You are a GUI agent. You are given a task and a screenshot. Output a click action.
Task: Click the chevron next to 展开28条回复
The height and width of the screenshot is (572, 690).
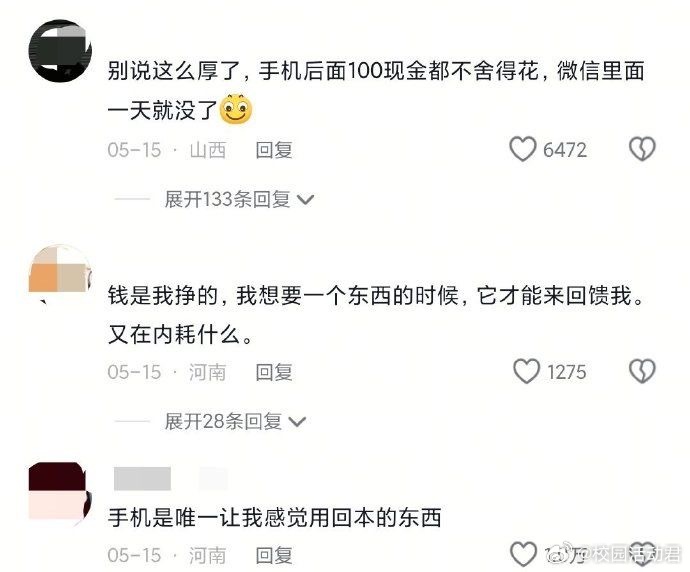[x=297, y=422]
